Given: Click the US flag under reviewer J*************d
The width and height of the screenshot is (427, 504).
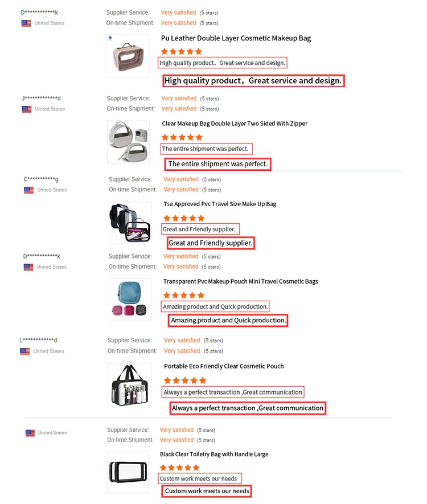Looking at the screenshot, I should [27, 109].
